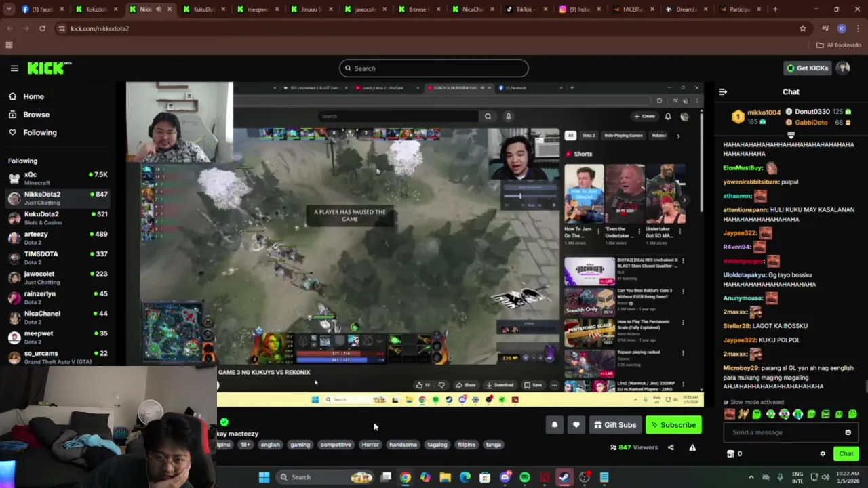The height and width of the screenshot is (488, 868).
Task: Open arteezy channel in Following list
Action: tap(58, 238)
